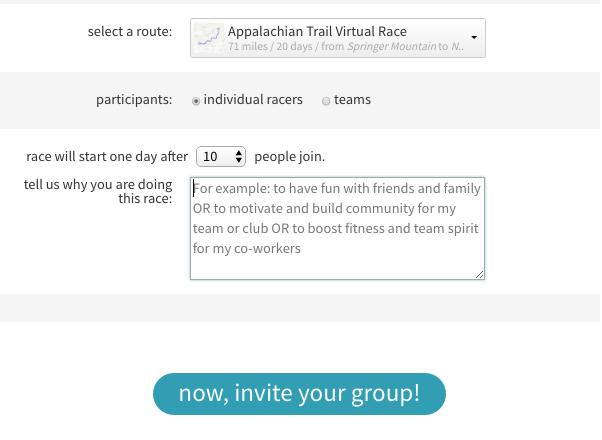This screenshot has height=440, width=602.
Task: Open the route dropdown using its caret arrow
Action: pyautogui.click(x=474, y=37)
